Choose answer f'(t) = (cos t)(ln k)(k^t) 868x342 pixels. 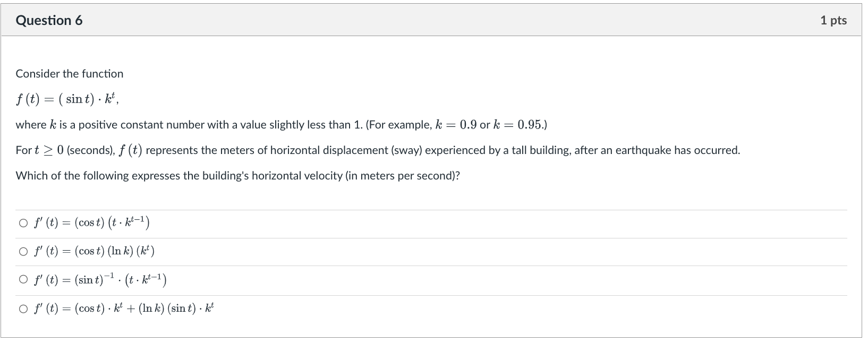click(23, 251)
